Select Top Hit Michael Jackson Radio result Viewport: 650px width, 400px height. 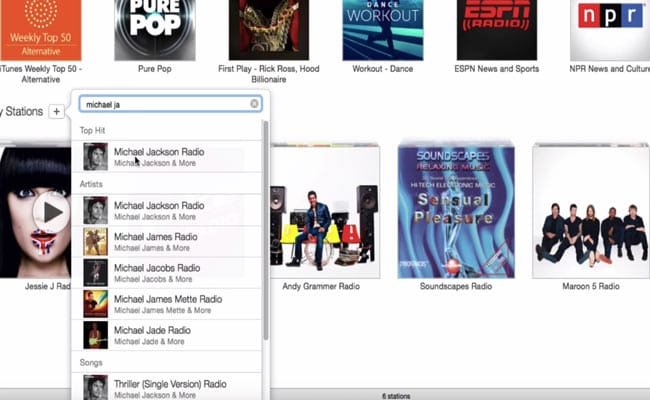[x=167, y=157]
